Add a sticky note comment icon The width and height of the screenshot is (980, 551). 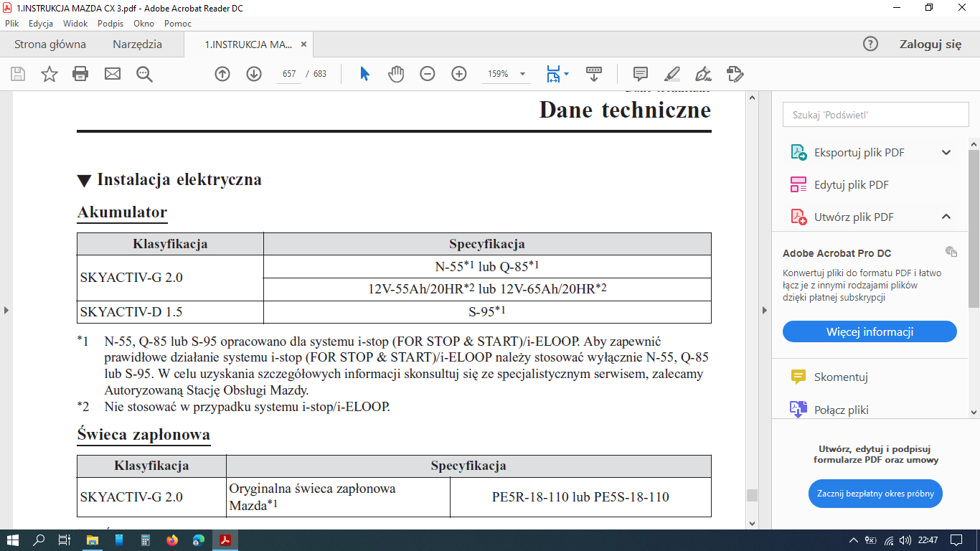[641, 74]
